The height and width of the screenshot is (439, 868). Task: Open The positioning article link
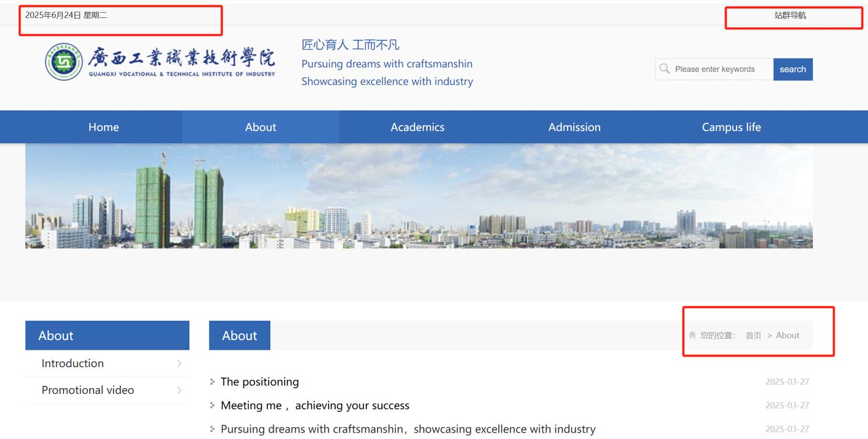(x=260, y=382)
